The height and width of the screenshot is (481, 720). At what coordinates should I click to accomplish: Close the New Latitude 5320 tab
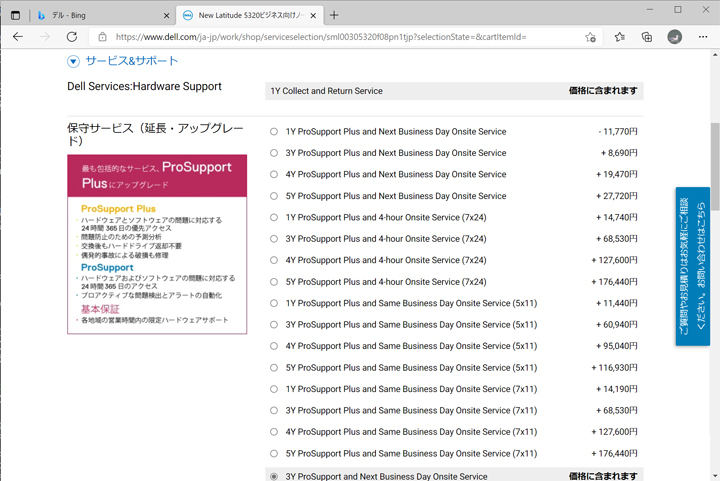(313, 16)
